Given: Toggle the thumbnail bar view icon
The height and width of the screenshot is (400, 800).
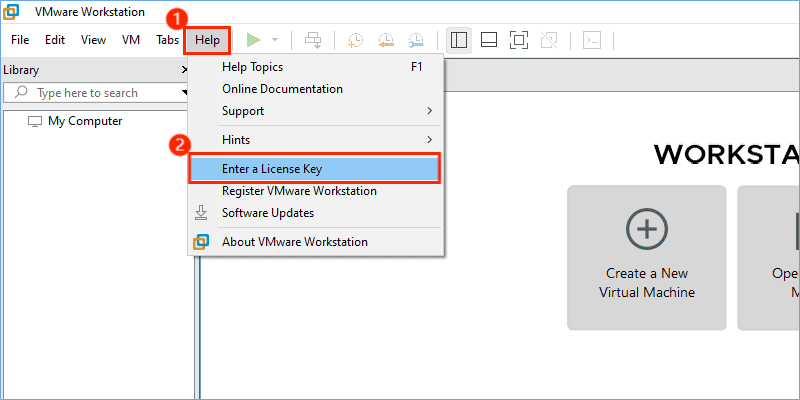Looking at the screenshot, I should click(x=489, y=40).
